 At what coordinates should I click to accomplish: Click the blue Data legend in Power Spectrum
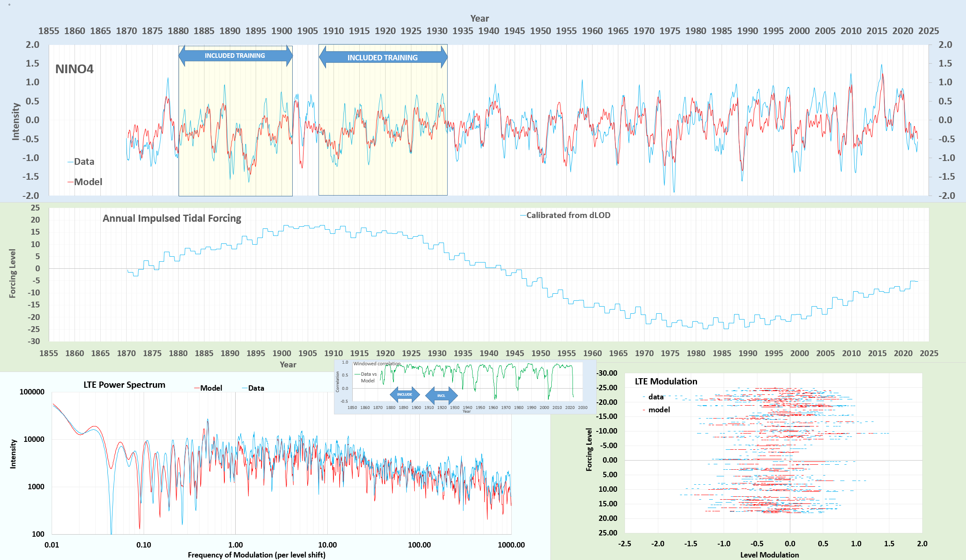pyautogui.click(x=255, y=388)
